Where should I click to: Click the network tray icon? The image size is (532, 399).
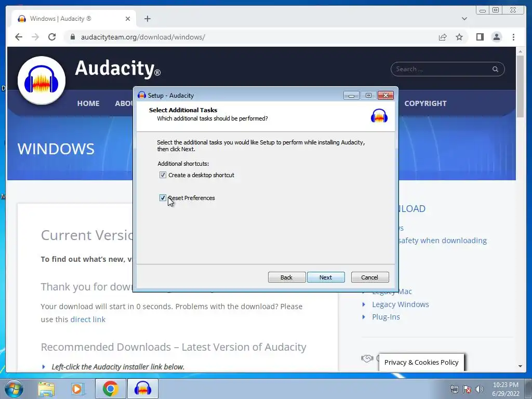(454, 389)
